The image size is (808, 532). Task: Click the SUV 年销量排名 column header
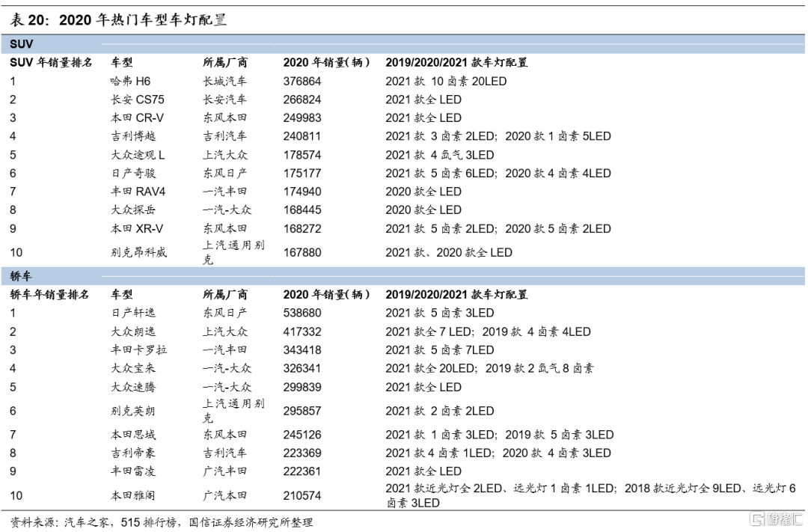pos(52,63)
